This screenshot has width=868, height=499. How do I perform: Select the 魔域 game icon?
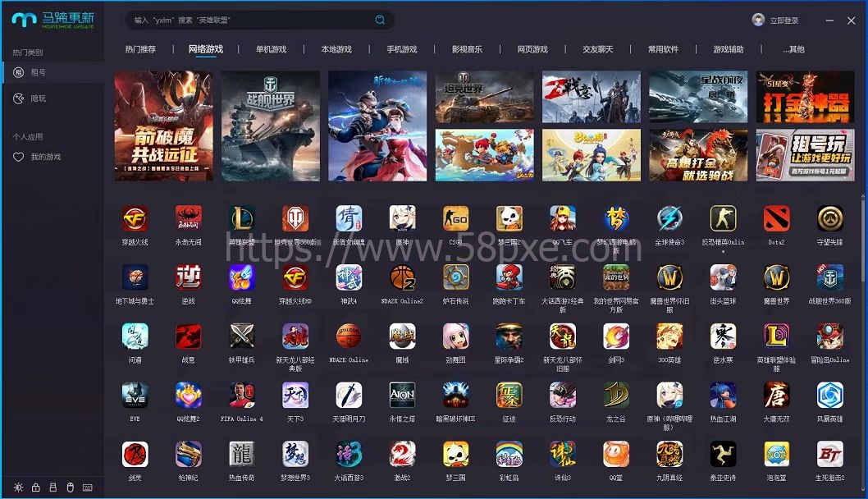click(x=403, y=336)
